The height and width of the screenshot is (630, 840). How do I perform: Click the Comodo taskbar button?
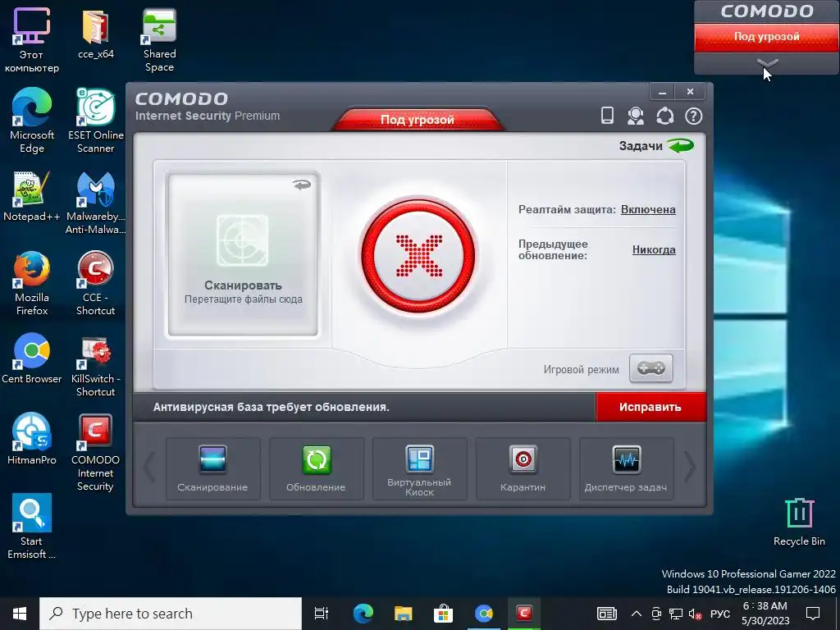pos(524,614)
